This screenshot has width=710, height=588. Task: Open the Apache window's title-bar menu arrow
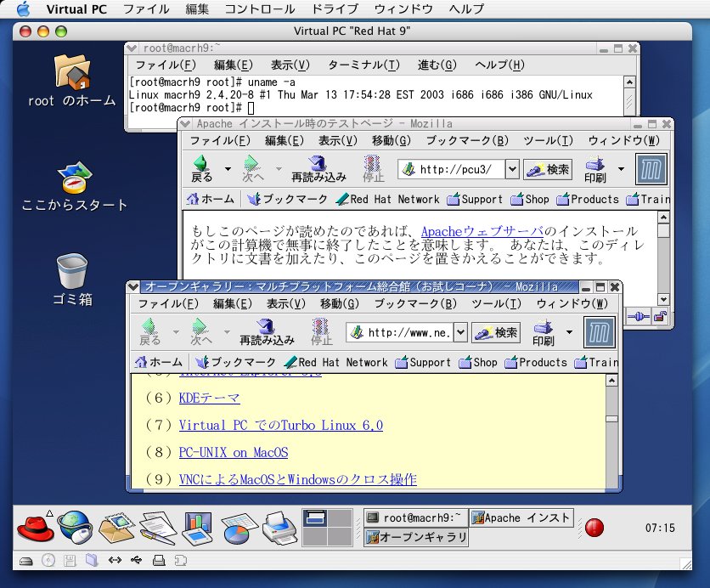point(184,123)
